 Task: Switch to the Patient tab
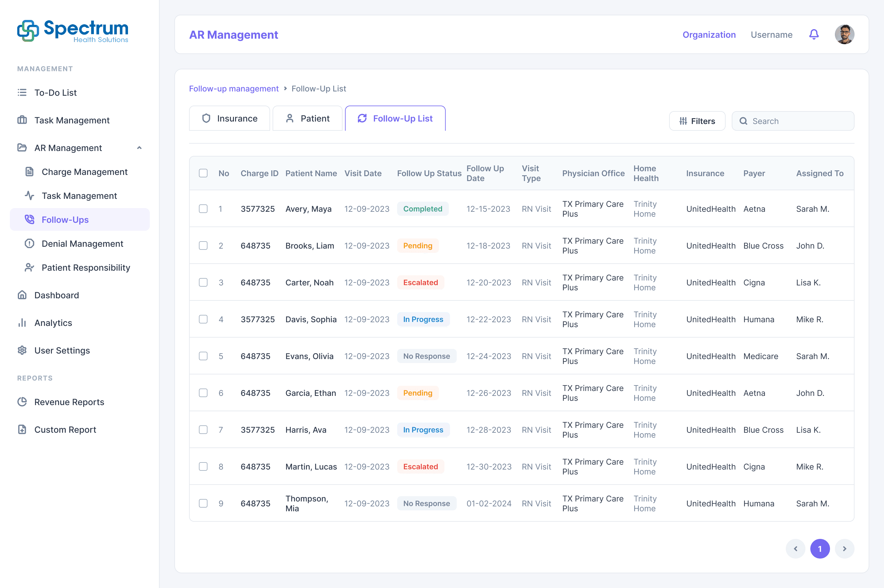click(x=307, y=118)
